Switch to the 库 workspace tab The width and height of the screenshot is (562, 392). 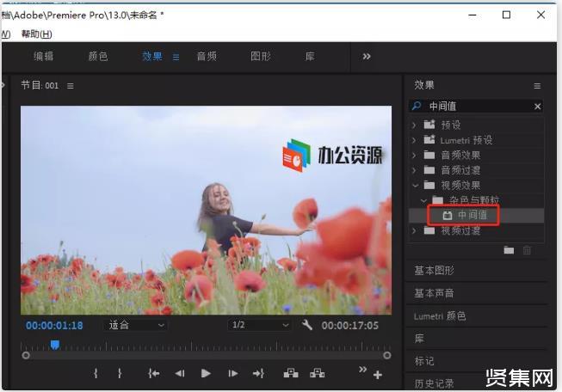310,56
